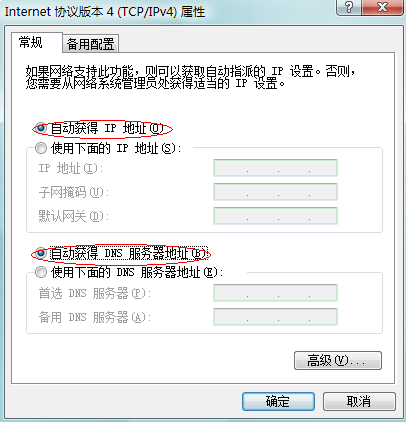Viewport: 406px width, 422px height.
Task: Click the 首选 DNS 服务器 label
Action: [x=95, y=293]
